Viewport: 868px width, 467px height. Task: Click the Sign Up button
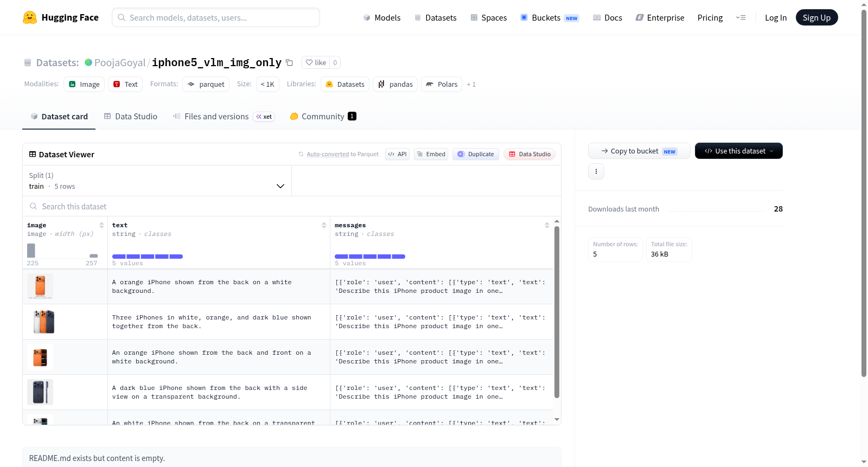point(817,17)
